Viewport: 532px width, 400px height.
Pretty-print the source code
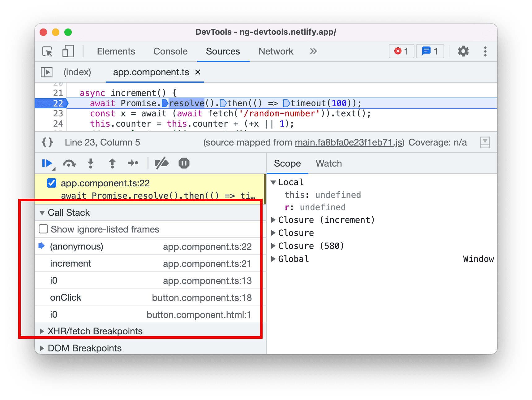[47, 142]
